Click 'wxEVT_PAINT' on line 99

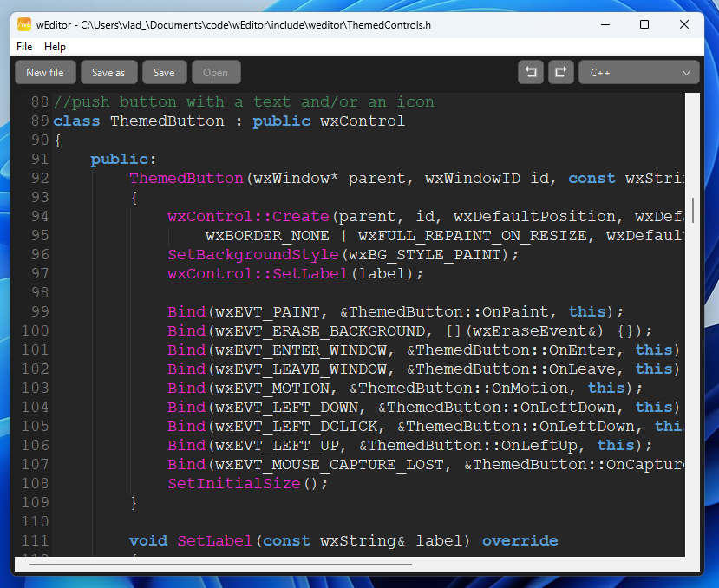pyautogui.click(x=267, y=312)
